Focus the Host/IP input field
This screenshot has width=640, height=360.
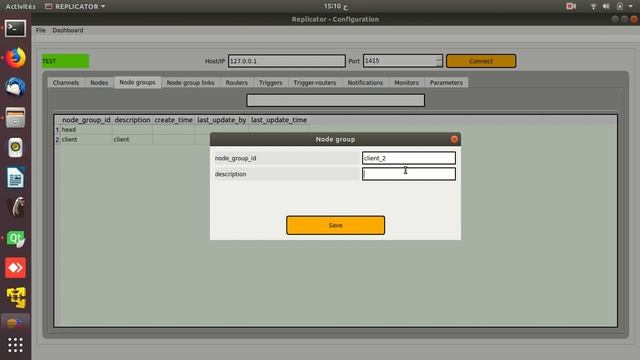(x=287, y=61)
